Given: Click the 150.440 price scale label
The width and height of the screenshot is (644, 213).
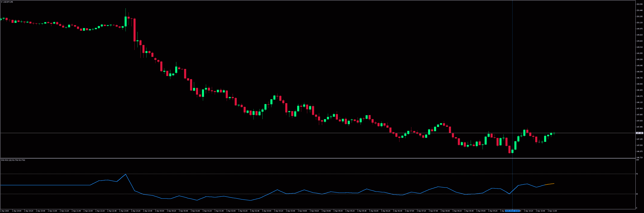Looking at the screenshot, I should tap(640, 10).
